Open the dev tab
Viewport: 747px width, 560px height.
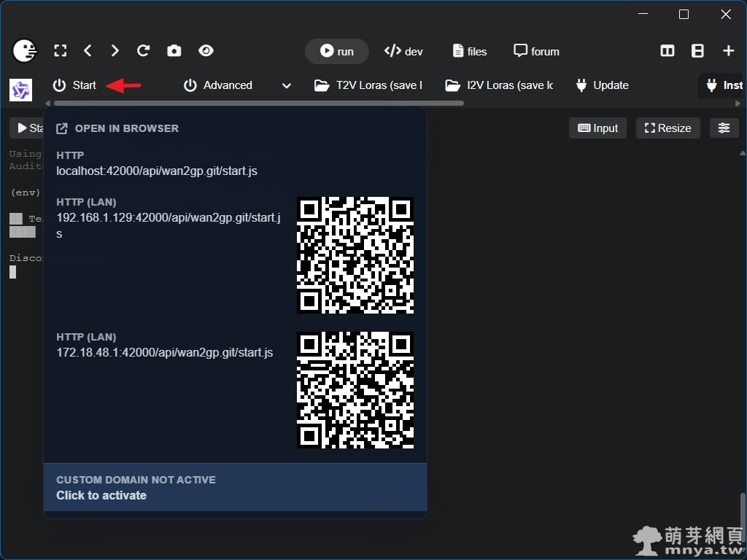point(403,51)
